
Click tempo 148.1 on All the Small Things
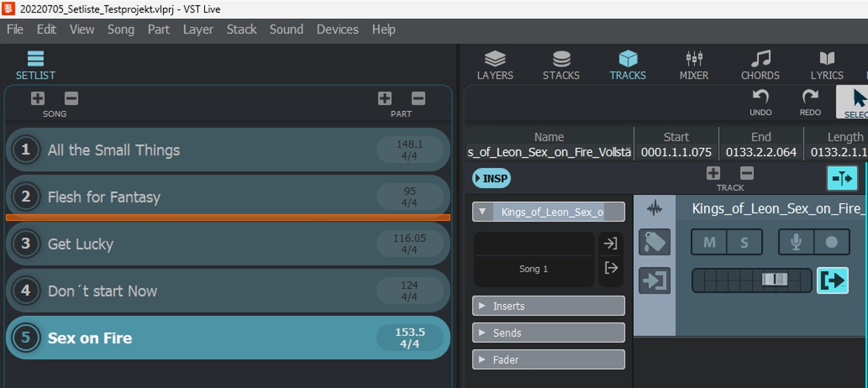click(409, 144)
